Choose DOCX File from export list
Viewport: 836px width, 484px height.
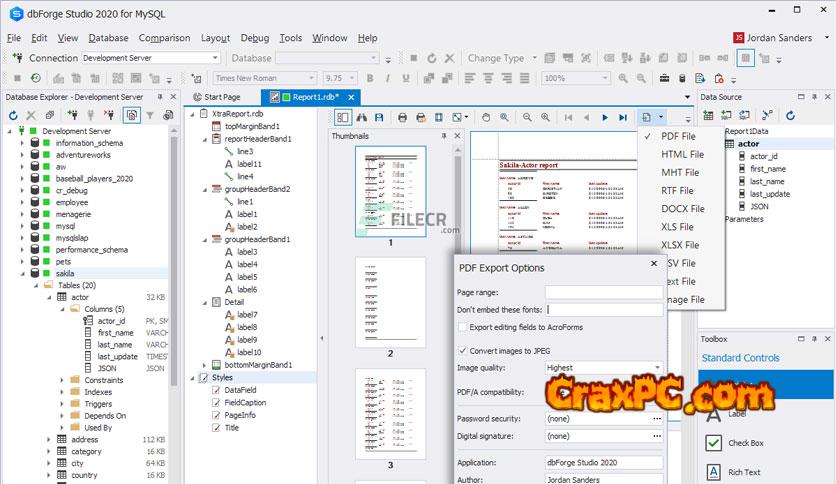(682, 209)
